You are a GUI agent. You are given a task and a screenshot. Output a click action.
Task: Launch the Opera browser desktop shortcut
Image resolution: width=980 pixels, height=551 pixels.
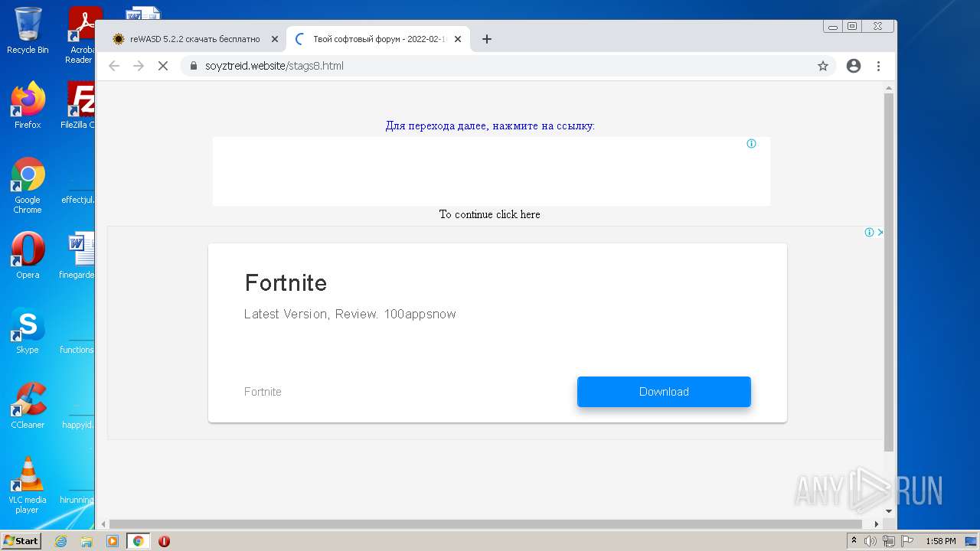(28, 256)
